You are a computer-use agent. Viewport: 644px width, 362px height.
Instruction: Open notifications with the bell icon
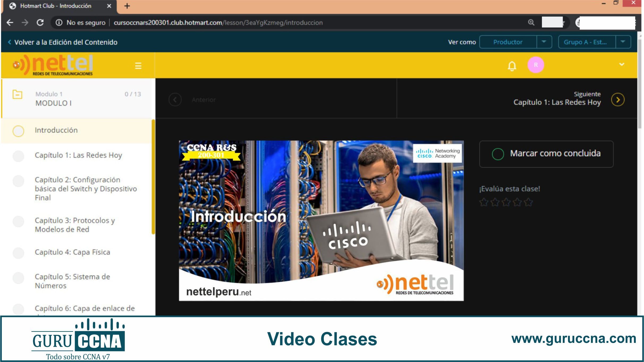point(512,66)
